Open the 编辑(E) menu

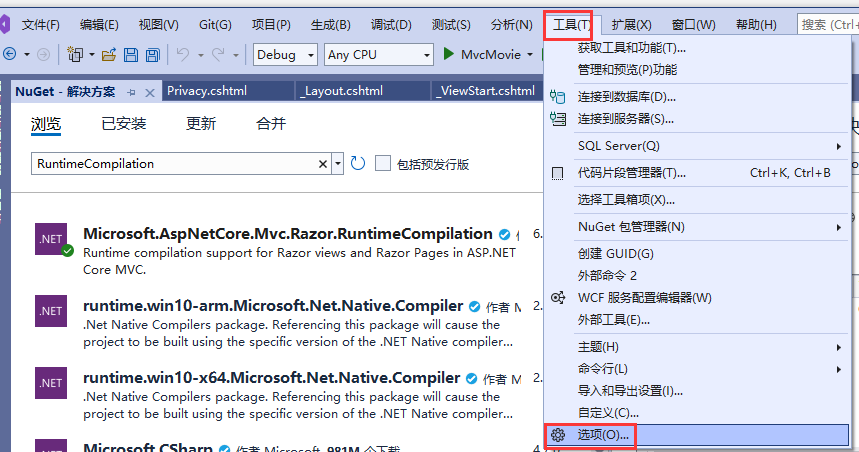pos(99,25)
